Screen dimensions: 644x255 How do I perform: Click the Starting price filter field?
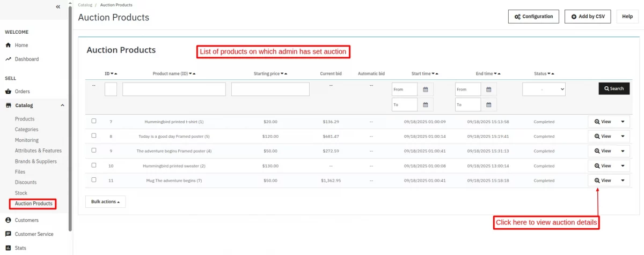coord(270,89)
